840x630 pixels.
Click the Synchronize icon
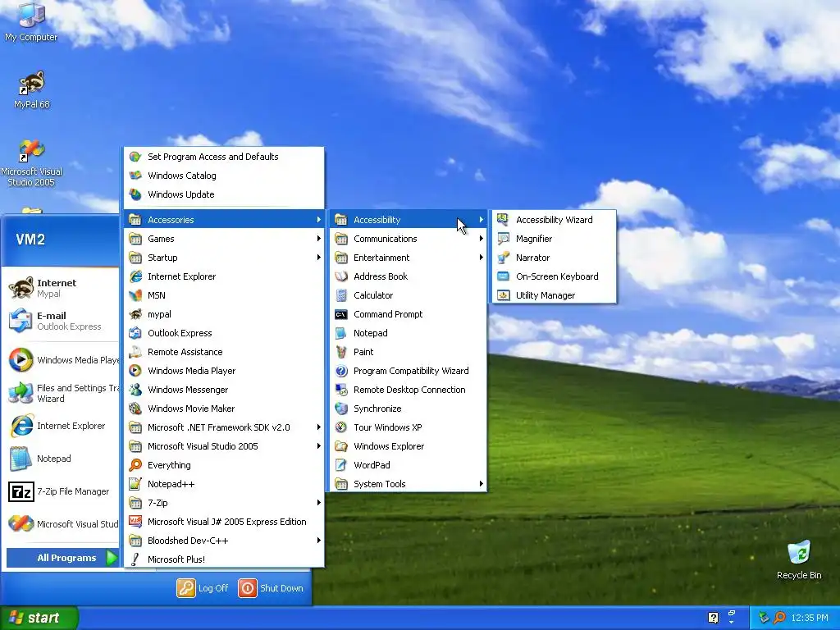tap(340, 409)
